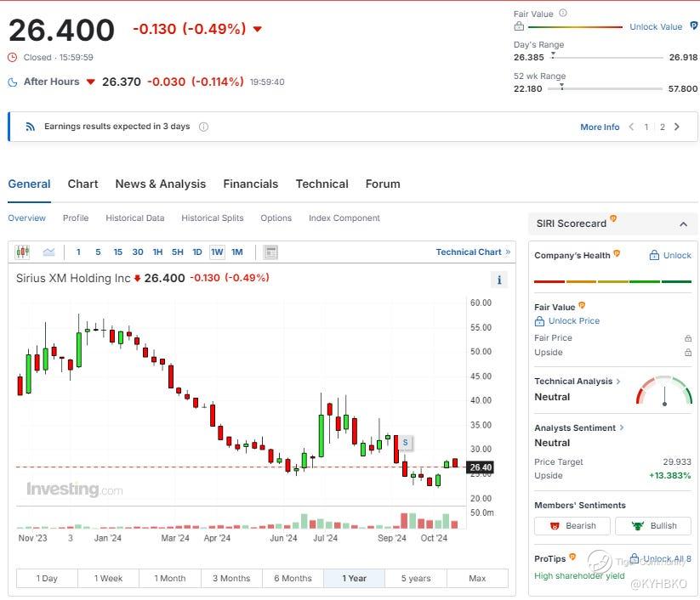
Task: Vote Bullish in Members' Sentiments
Action: coord(653,526)
